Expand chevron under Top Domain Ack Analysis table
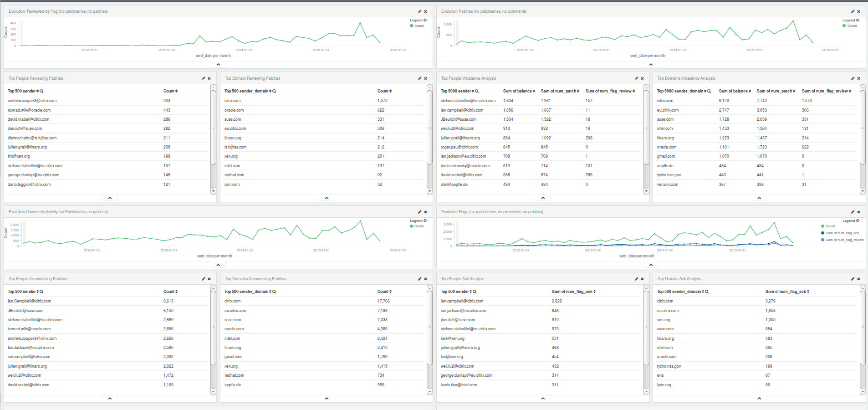This screenshot has width=868, height=410. [759, 398]
